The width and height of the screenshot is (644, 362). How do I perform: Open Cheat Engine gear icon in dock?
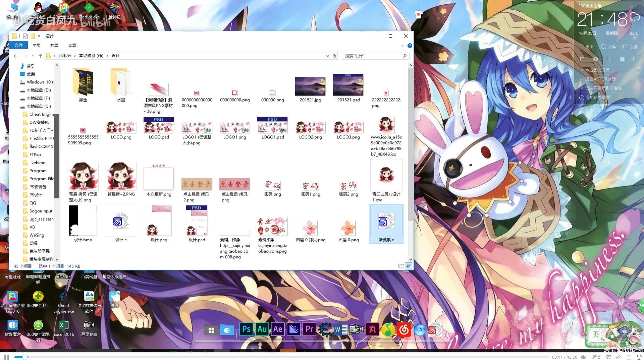click(x=325, y=330)
